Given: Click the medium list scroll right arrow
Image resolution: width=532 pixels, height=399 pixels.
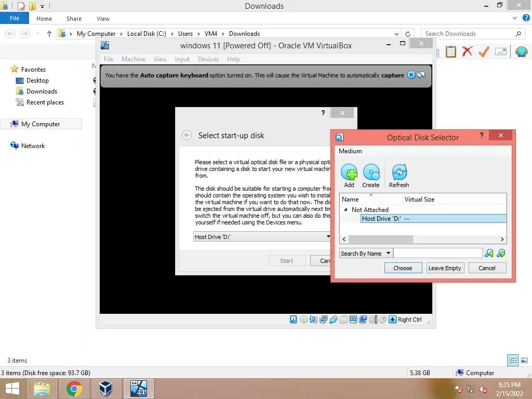Looking at the screenshot, I should [x=502, y=239].
